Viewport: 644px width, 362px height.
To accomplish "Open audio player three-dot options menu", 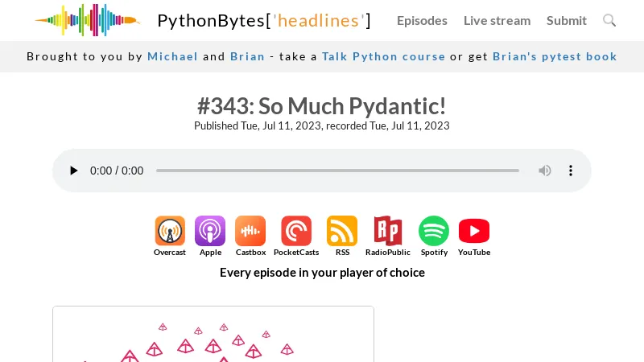I will (571, 171).
